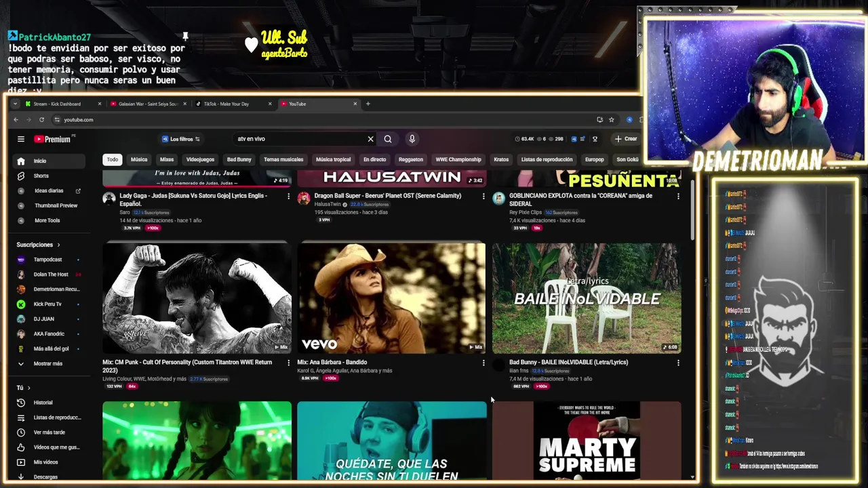Open DJ JUAN subscription channel

coord(48,319)
